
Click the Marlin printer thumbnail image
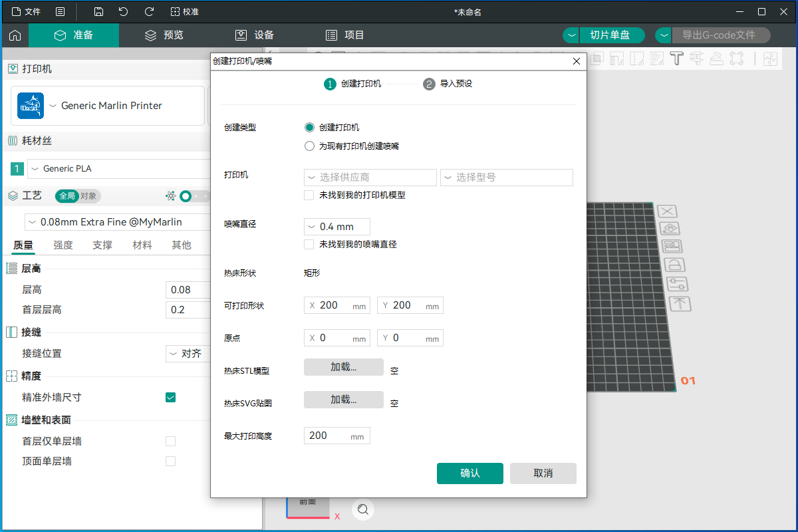click(x=30, y=106)
